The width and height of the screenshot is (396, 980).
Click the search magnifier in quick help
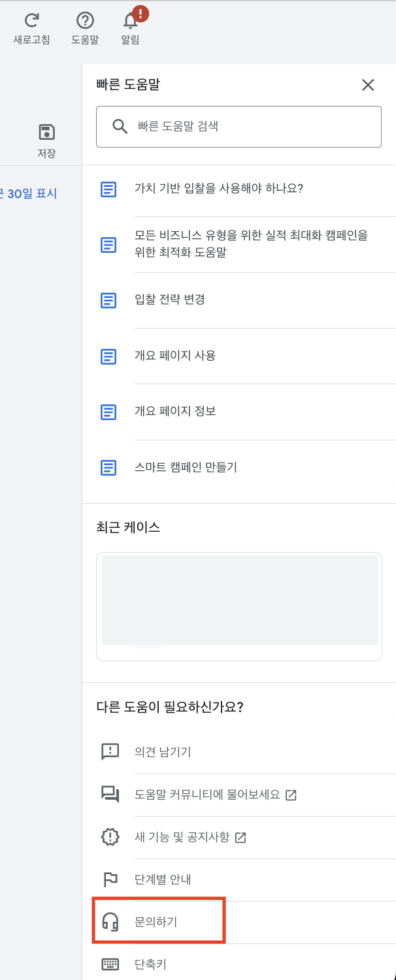point(120,126)
